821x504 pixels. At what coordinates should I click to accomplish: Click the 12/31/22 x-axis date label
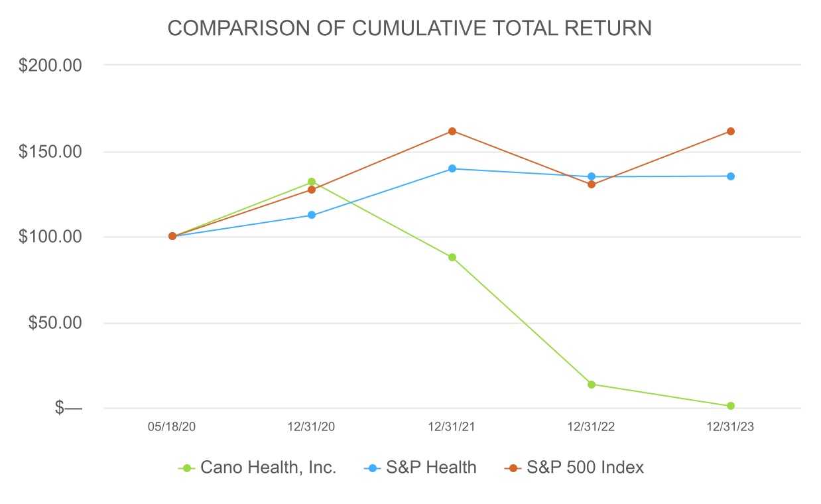pyautogui.click(x=591, y=428)
